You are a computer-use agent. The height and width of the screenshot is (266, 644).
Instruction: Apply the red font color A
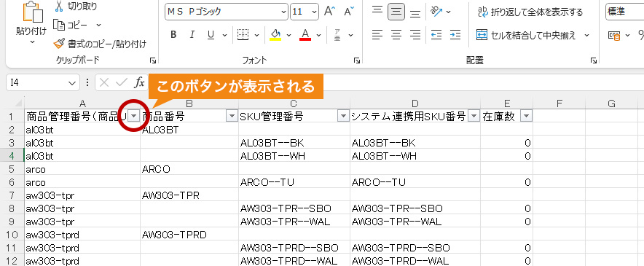(305, 35)
